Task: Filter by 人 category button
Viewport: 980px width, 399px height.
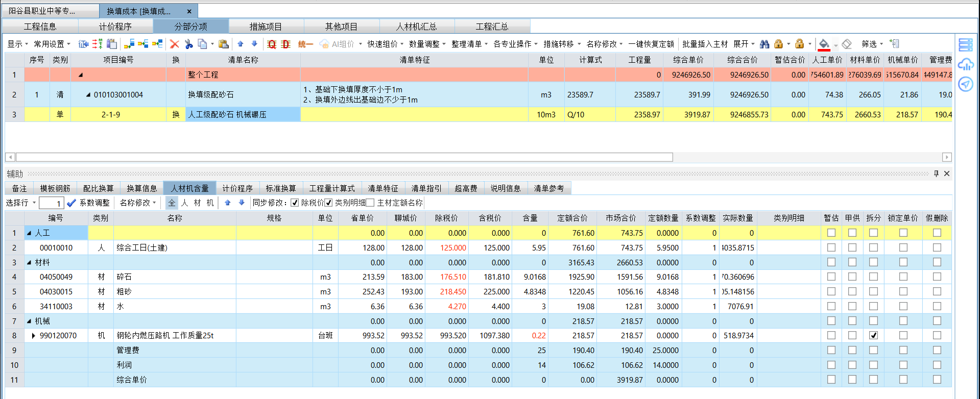Action: pos(185,203)
